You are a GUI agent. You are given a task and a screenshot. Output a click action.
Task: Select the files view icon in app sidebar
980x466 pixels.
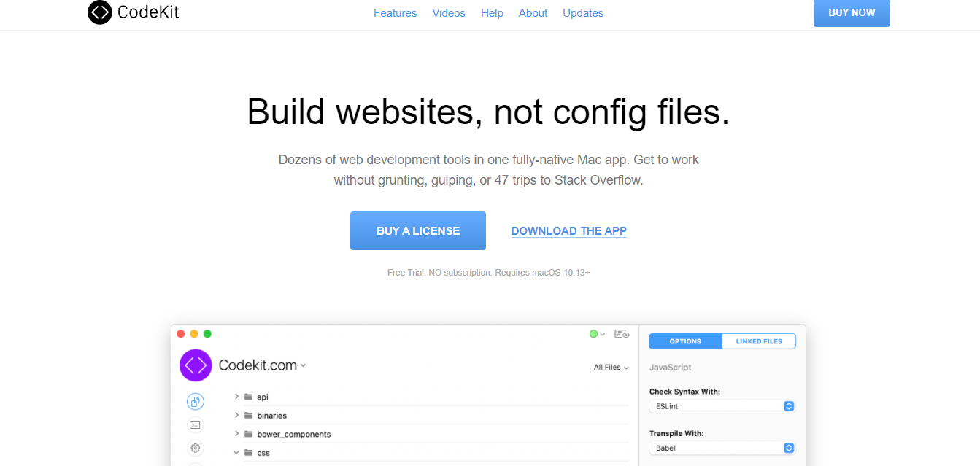(195, 402)
